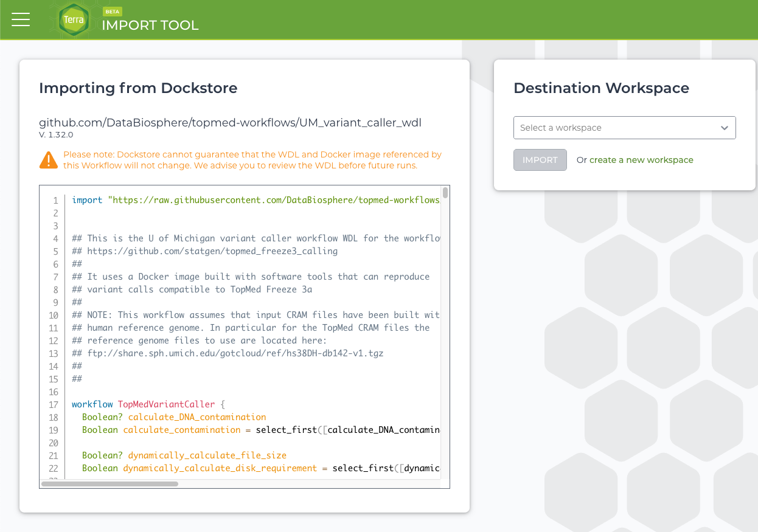Click the vertical scrollbar of the code viewer
Screen dimensions: 758x532
445,195
